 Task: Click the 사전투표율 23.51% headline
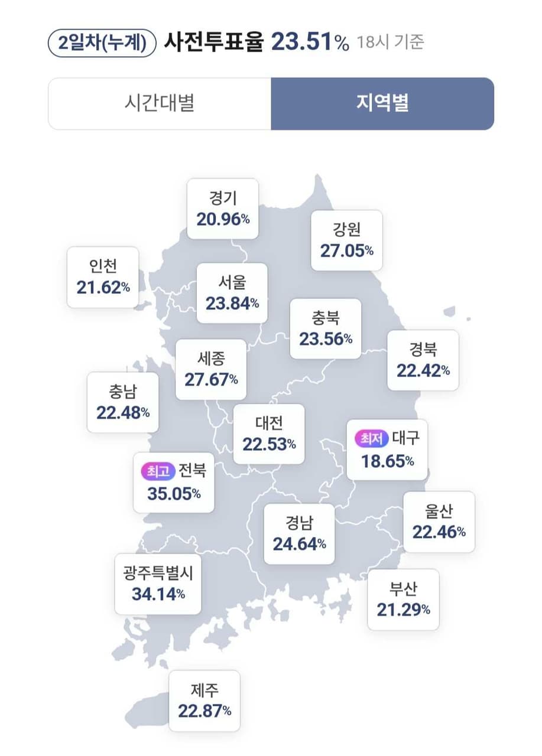[256, 43]
